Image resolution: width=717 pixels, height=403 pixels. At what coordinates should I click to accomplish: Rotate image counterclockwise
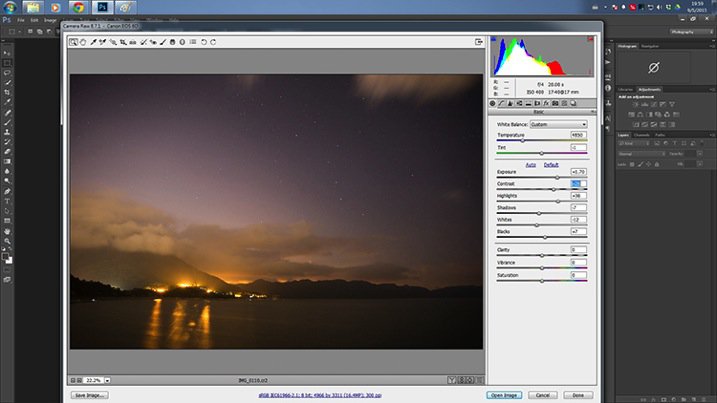pyautogui.click(x=204, y=42)
